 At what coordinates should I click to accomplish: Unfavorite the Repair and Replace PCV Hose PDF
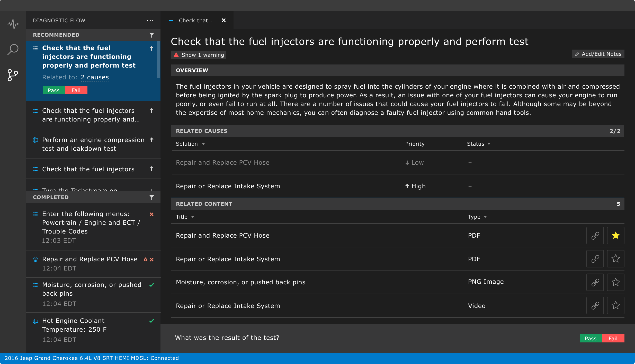coord(615,236)
